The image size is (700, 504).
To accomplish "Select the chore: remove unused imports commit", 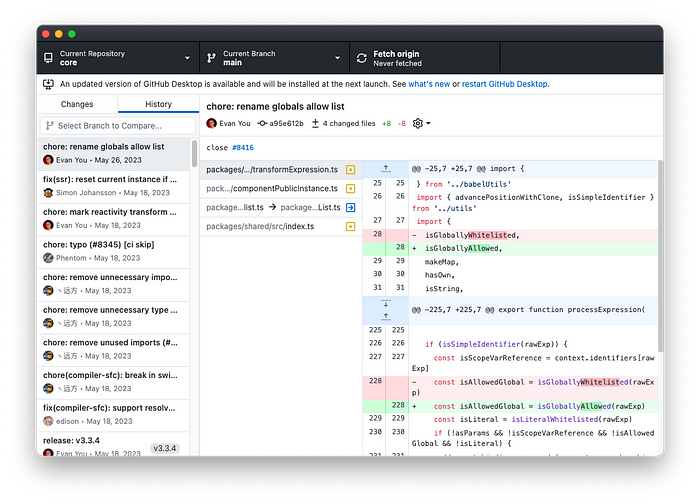I will point(114,349).
